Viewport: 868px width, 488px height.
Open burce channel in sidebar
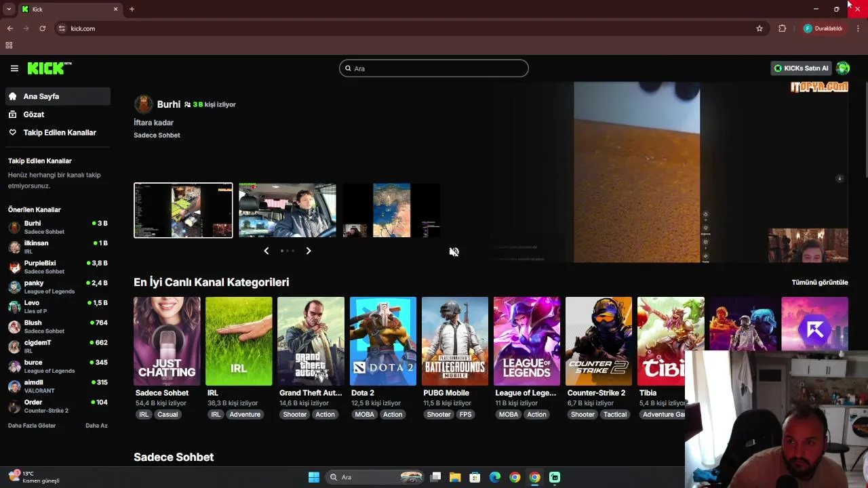pyautogui.click(x=58, y=366)
